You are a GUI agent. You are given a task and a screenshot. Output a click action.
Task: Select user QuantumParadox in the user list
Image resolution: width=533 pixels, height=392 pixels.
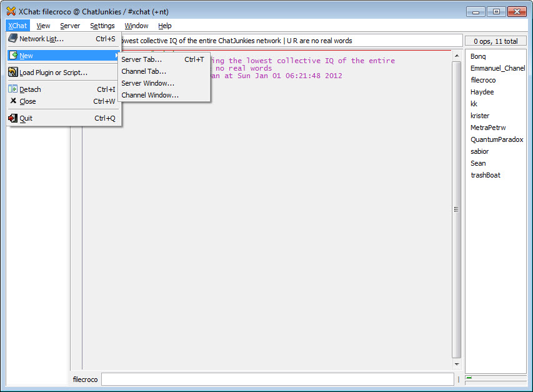(x=497, y=140)
